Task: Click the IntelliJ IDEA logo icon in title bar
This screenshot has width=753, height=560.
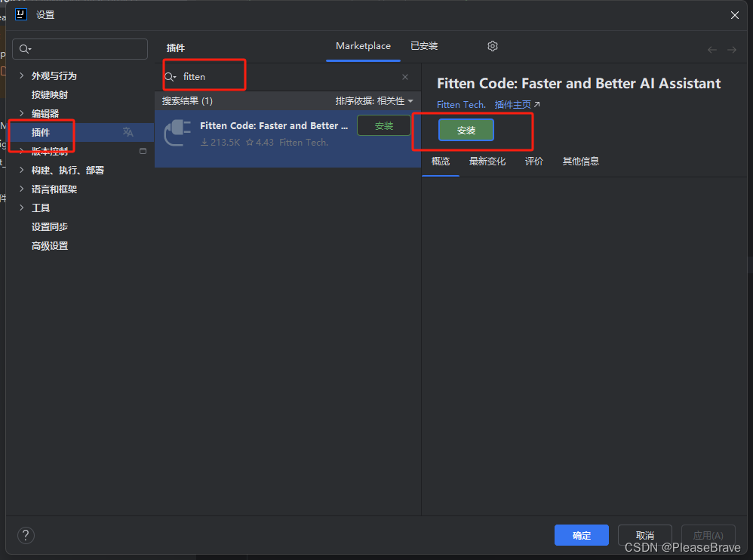Action: (21, 14)
